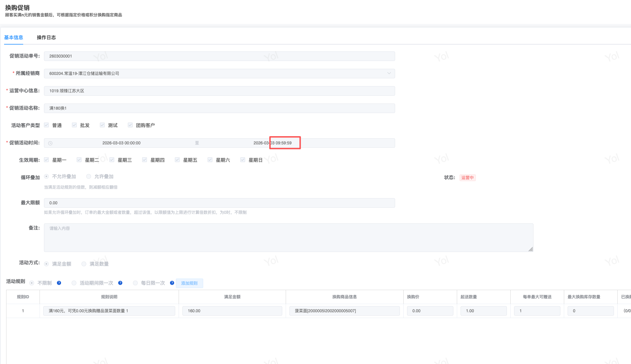Screen dimensions: 631x364
Task: Select the 允许叠加 radio option
Action: (89, 176)
